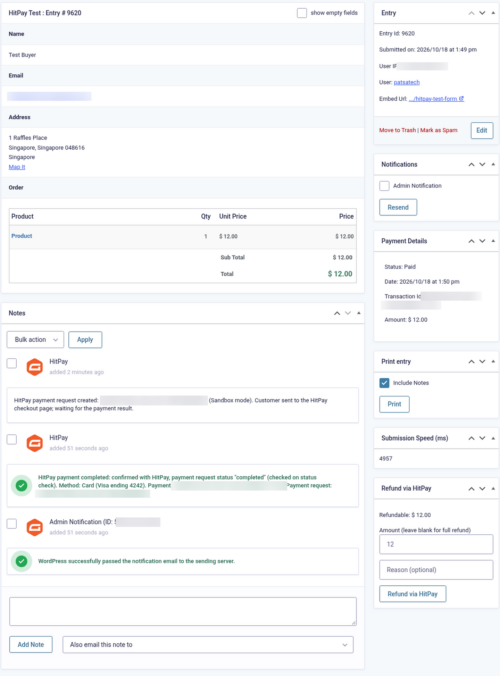Click the Edit entry button
The image size is (500, 676).
click(x=482, y=130)
